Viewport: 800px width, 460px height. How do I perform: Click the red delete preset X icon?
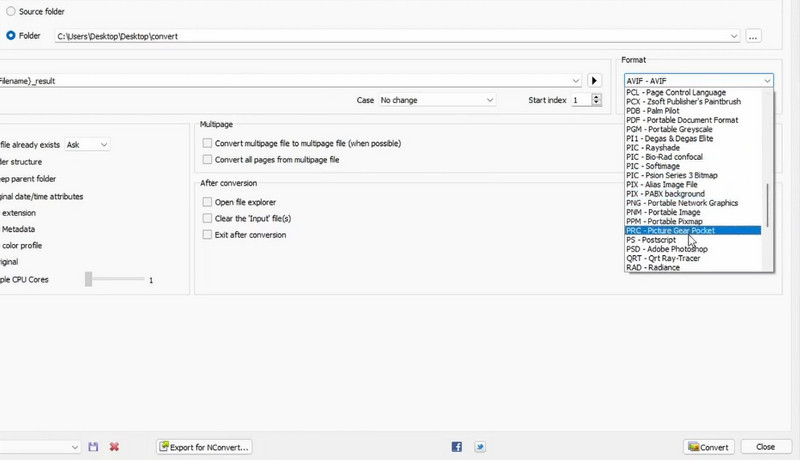click(x=114, y=447)
